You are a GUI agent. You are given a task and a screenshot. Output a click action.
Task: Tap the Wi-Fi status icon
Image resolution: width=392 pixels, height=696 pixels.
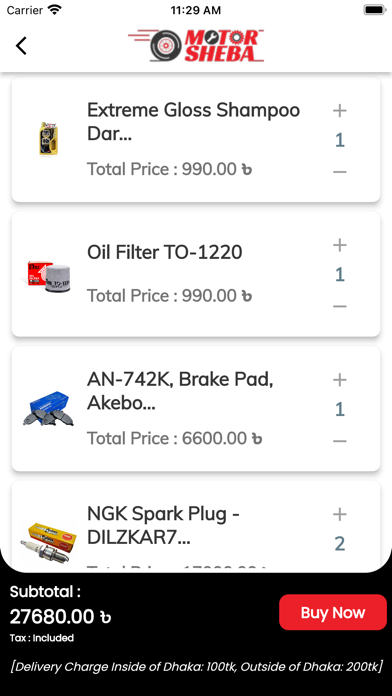point(55,10)
